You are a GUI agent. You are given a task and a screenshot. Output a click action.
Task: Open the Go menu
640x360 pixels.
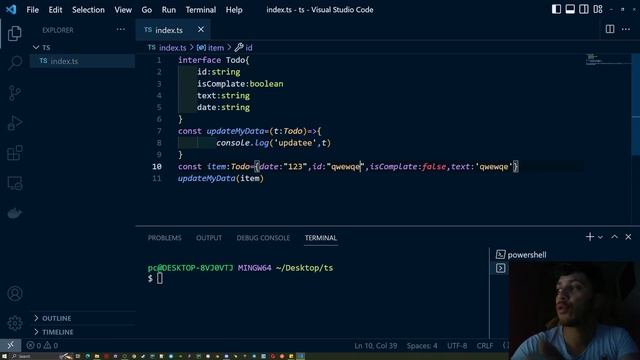tap(147, 9)
